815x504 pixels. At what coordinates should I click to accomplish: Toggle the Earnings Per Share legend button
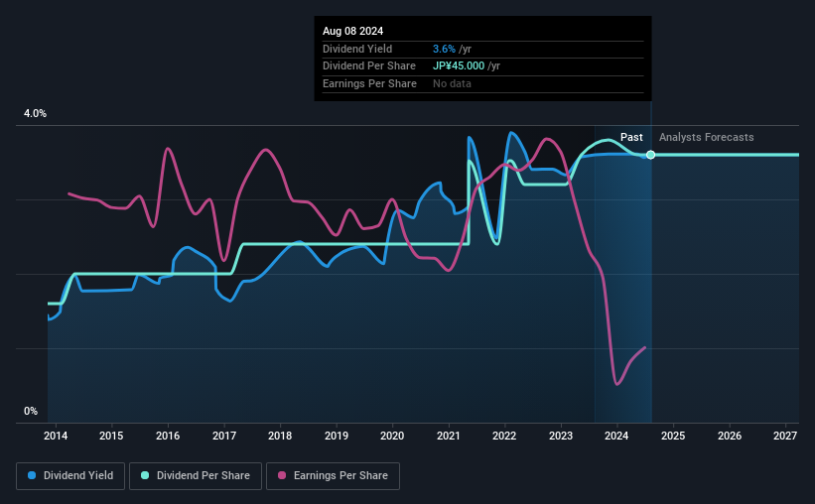tap(333, 476)
